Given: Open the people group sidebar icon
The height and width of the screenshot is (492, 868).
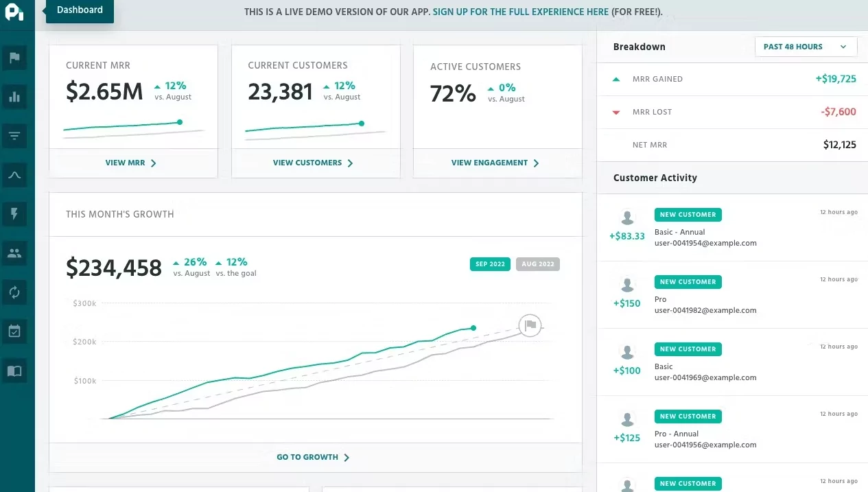Looking at the screenshot, I should point(14,253).
